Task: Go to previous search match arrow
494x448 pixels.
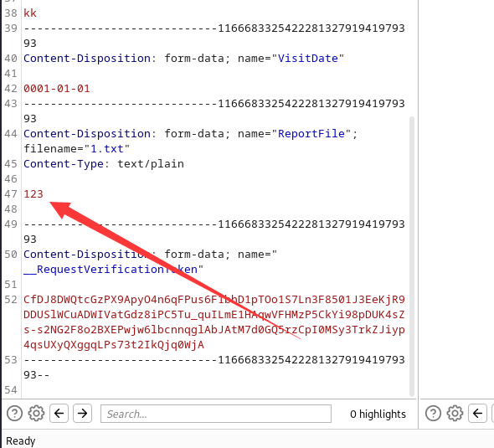Action: 59,414
